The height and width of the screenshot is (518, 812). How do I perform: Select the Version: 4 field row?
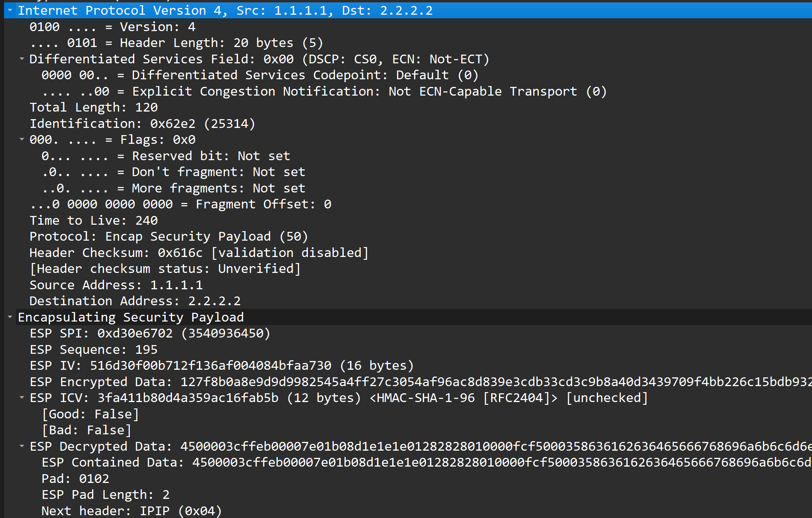pyautogui.click(x=112, y=27)
